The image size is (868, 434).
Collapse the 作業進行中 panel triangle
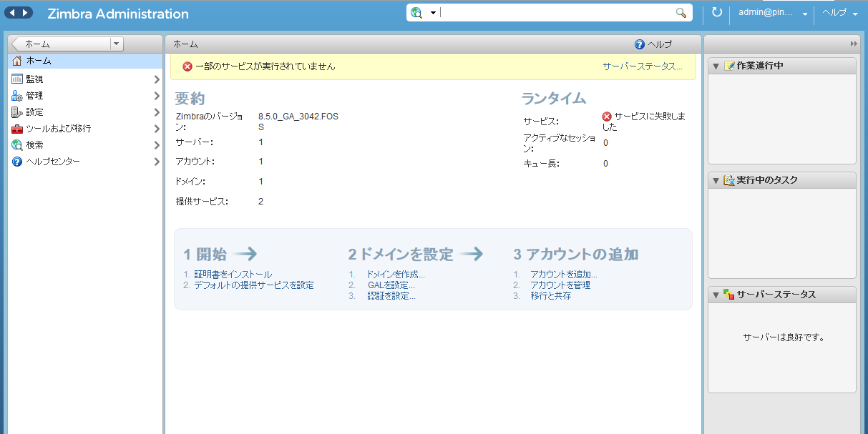pos(716,66)
